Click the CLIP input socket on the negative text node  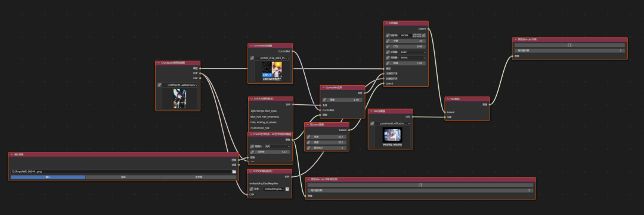pos(247,194)
